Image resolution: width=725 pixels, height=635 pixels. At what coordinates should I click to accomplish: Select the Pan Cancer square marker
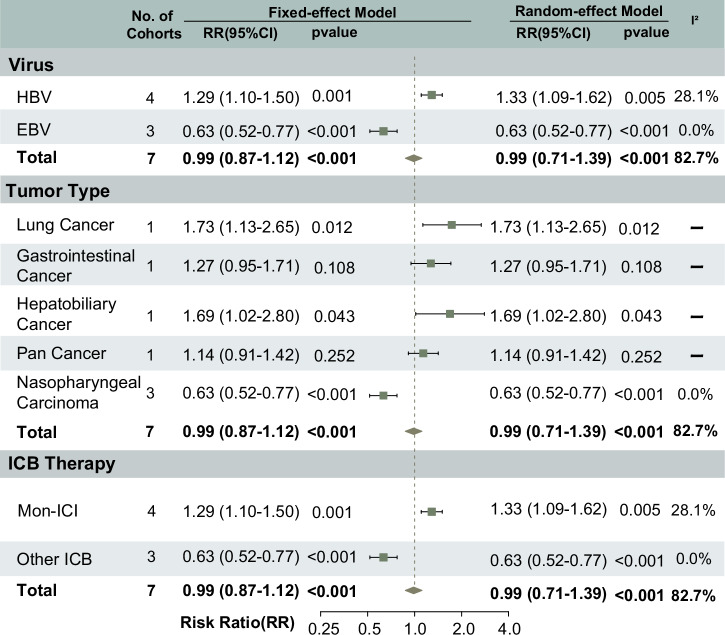pyautogui.click(x=423, y=353)
